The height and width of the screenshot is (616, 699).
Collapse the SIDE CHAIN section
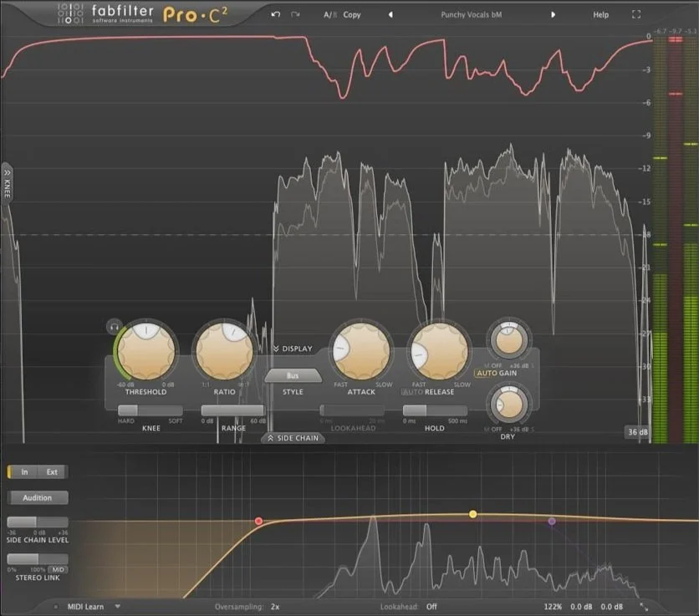293,438
